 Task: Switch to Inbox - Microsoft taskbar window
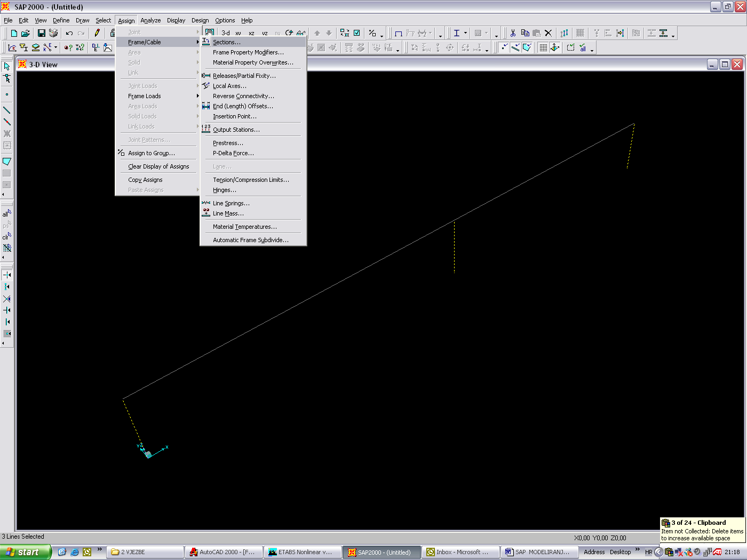coord(460,552)
